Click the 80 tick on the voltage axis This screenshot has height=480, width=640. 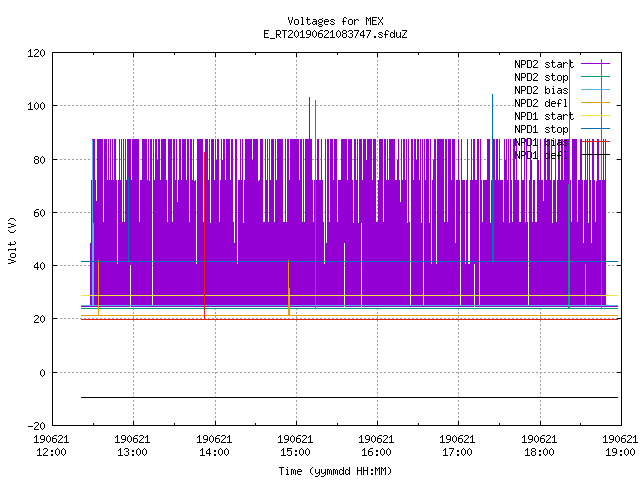point(39,160)
